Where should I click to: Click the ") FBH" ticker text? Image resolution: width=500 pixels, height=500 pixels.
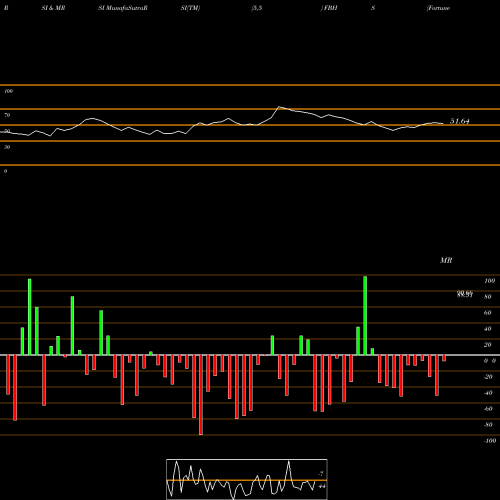coord(329,8)
